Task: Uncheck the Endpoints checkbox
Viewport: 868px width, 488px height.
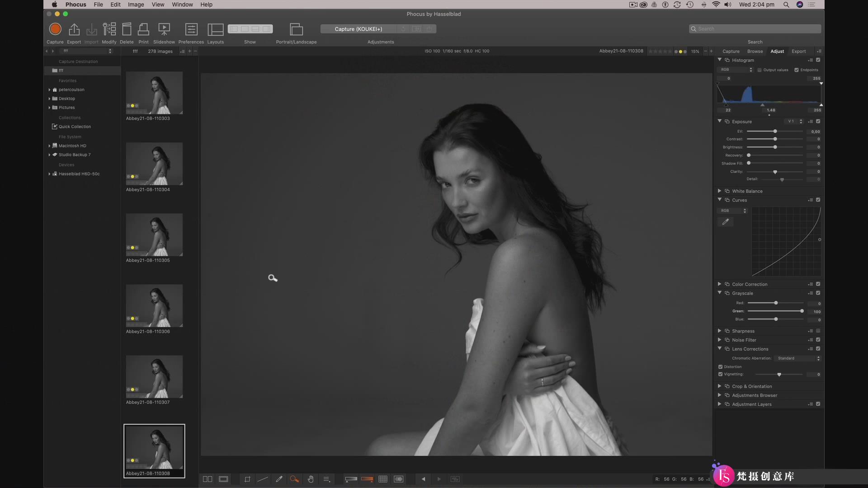Action: click(797, 70)
